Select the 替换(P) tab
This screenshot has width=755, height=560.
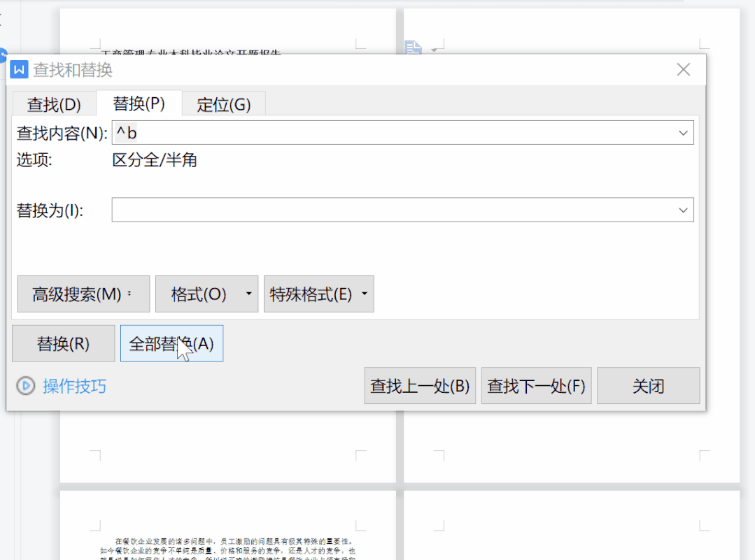(139, 103)
